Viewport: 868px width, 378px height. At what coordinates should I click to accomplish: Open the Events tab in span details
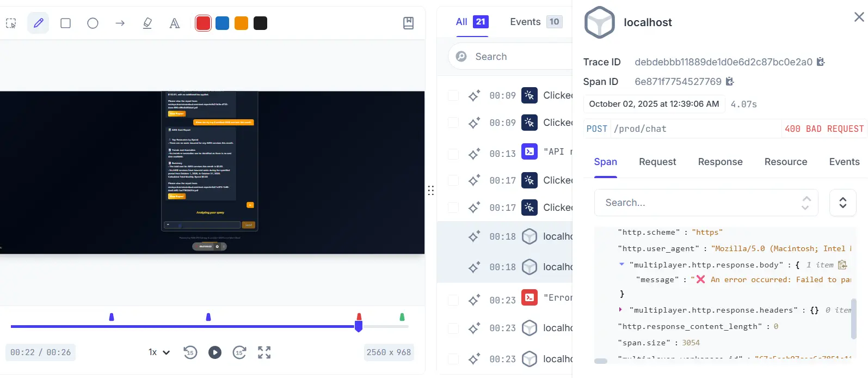point(845,162)
